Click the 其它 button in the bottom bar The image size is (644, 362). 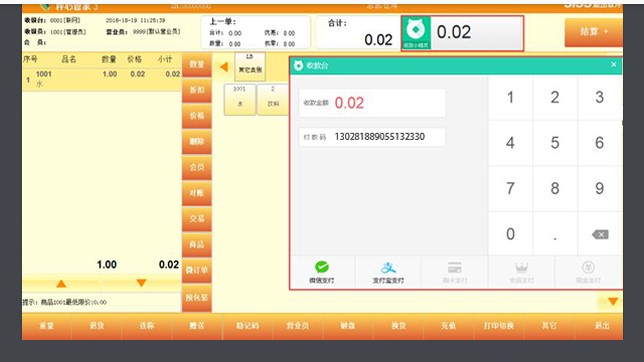(x=549, y=326)
